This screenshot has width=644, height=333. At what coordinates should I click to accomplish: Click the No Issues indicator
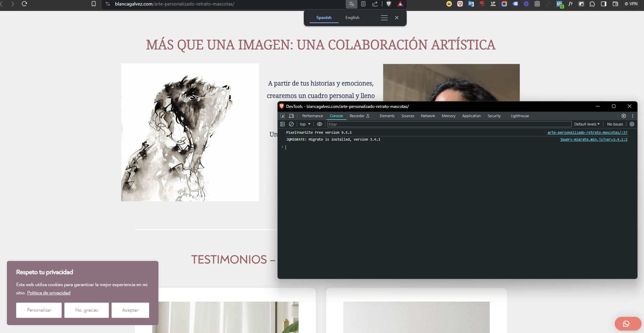[615, 124]
